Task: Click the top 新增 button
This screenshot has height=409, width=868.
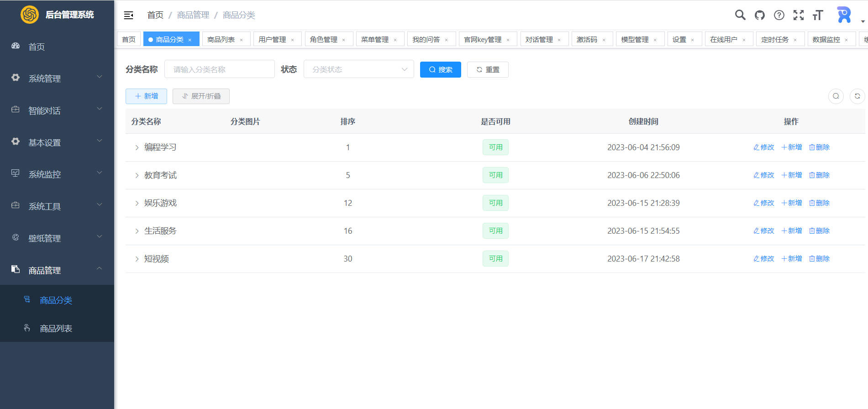Action: click(x=146, y=96)
